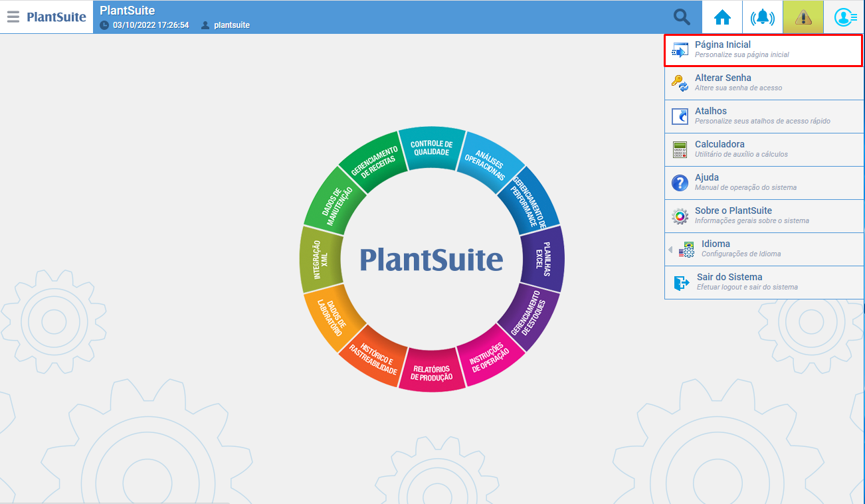Click the key icon for Alterar Senha
Screen dimensions: 865x504
680,84
